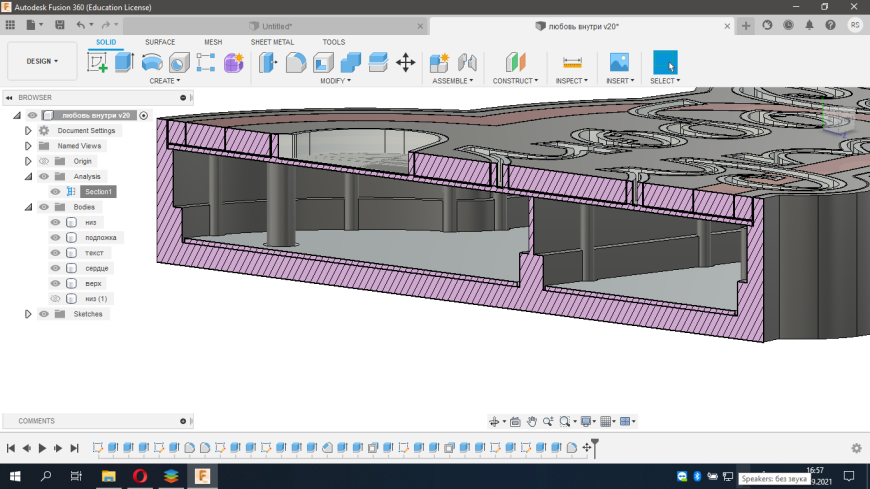
Task: Expand the Document Settings node
Action: [29, 131]
